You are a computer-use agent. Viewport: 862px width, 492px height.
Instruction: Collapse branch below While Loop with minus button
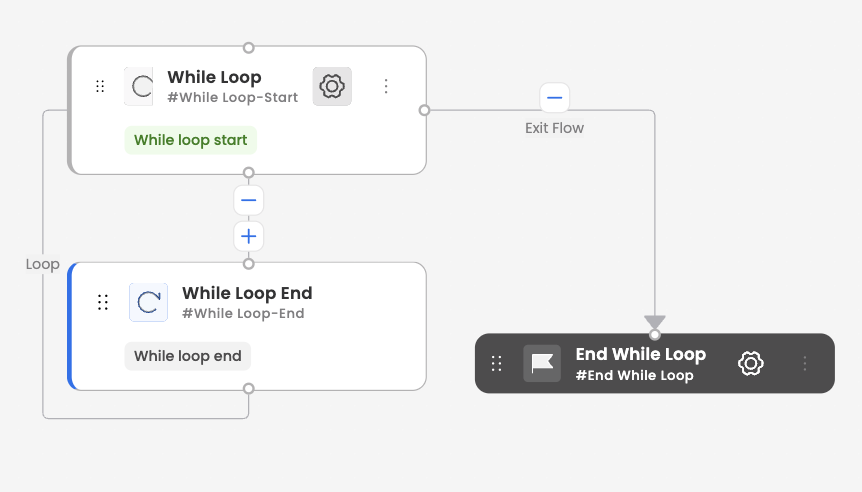pyautogui.click(x=248, y=200)
